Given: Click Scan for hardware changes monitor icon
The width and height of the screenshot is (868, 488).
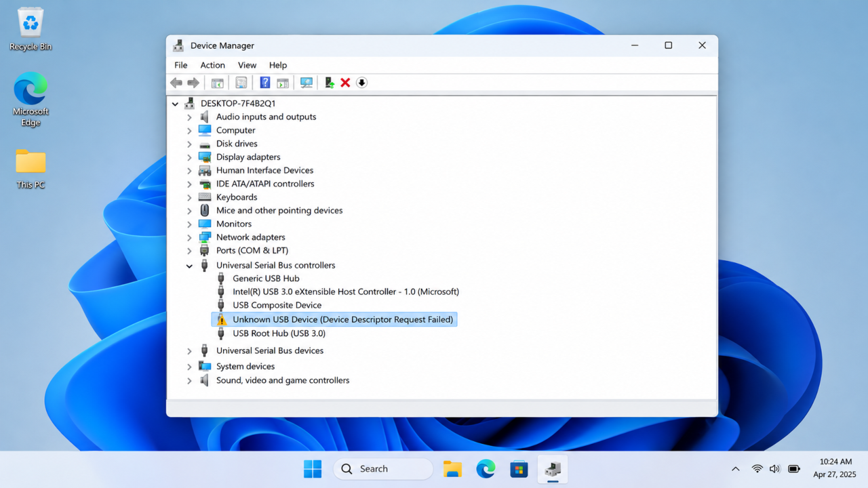Looking at the screenshot, I should pyautogui.click(x=307, y=83).
